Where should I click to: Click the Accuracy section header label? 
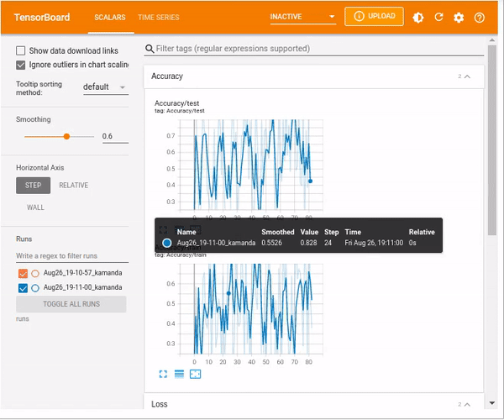point(167,76)
